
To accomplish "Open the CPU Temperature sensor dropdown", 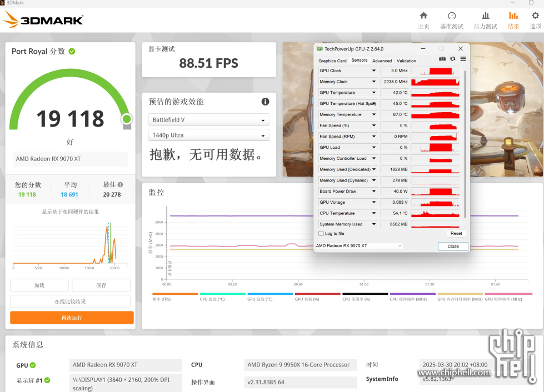I will click(373, 213).
